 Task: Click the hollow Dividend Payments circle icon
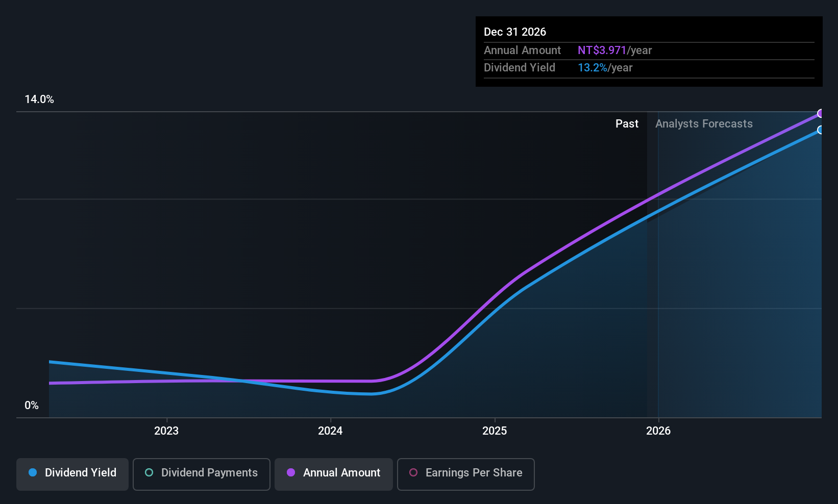[x=149, y=473]
